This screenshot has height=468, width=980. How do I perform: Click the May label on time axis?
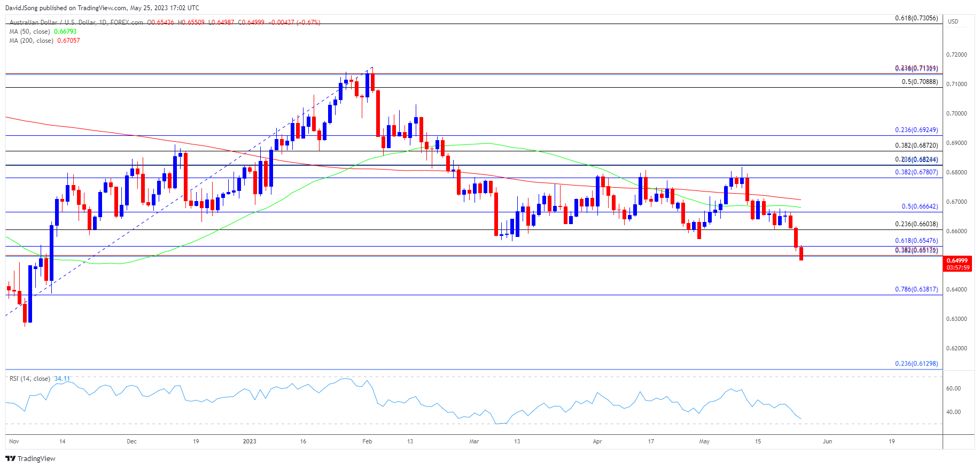[704, 441]
